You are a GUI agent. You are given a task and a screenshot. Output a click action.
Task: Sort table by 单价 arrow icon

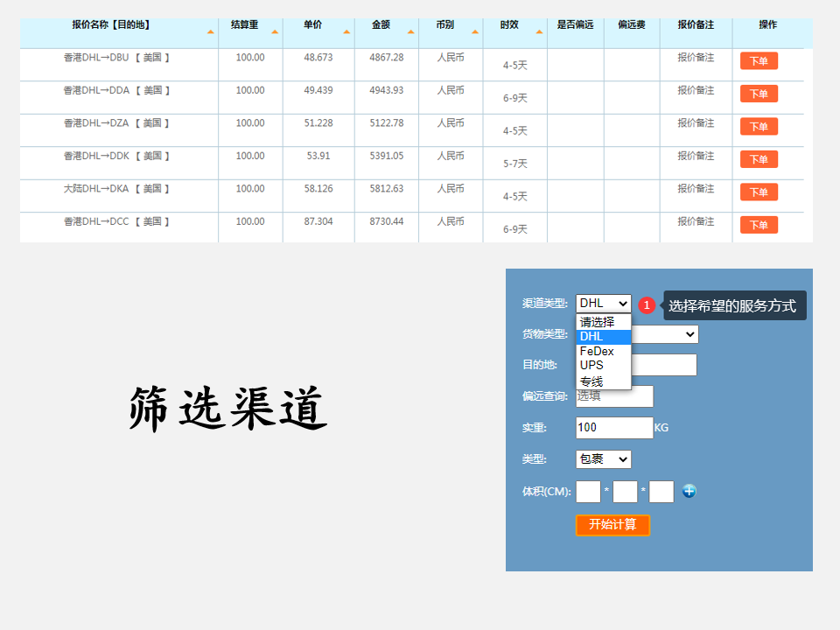click(346, 32)
